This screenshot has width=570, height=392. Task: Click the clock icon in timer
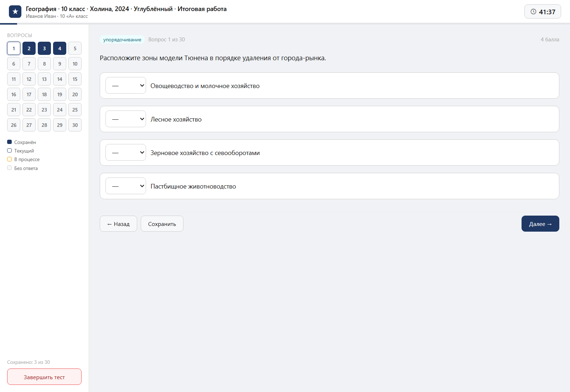tap(533, 12)
